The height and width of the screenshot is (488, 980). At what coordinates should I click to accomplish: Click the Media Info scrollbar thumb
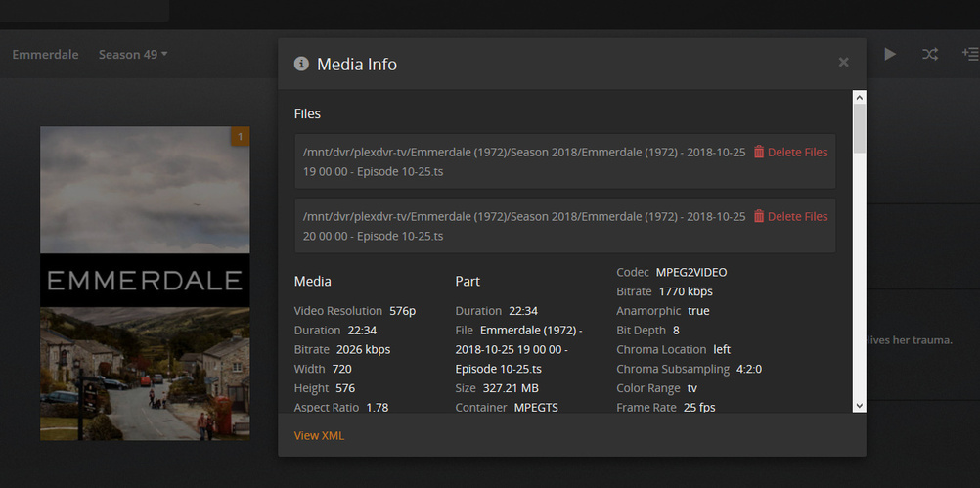pos(860,128)
